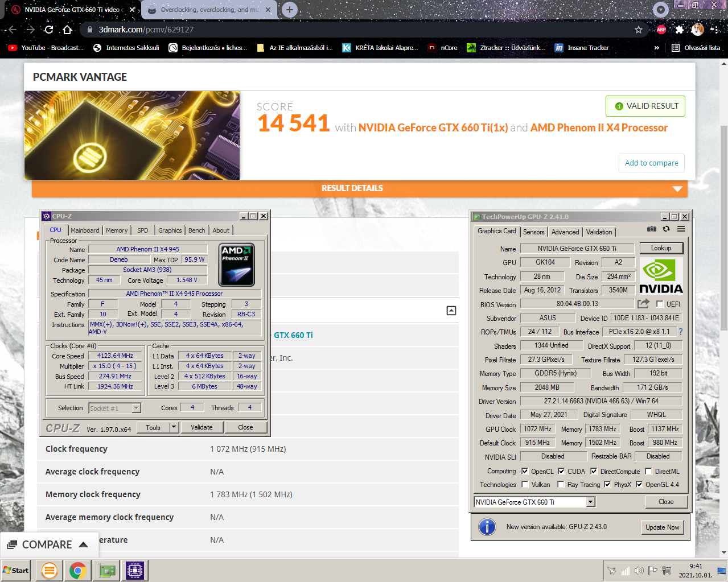Switch to CPU-Z Bench tab
This screenshot has width=728, height=582.
197,230
